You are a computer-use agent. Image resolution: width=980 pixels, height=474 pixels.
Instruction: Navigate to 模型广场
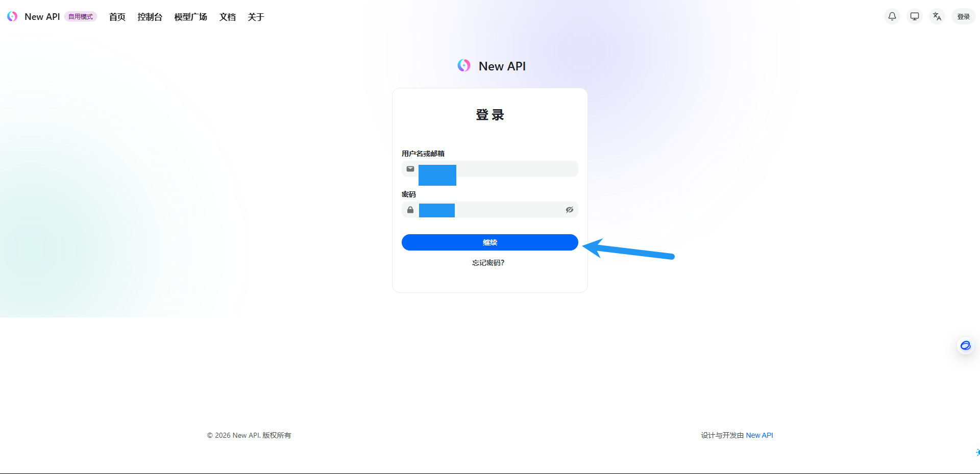(190, 17)
